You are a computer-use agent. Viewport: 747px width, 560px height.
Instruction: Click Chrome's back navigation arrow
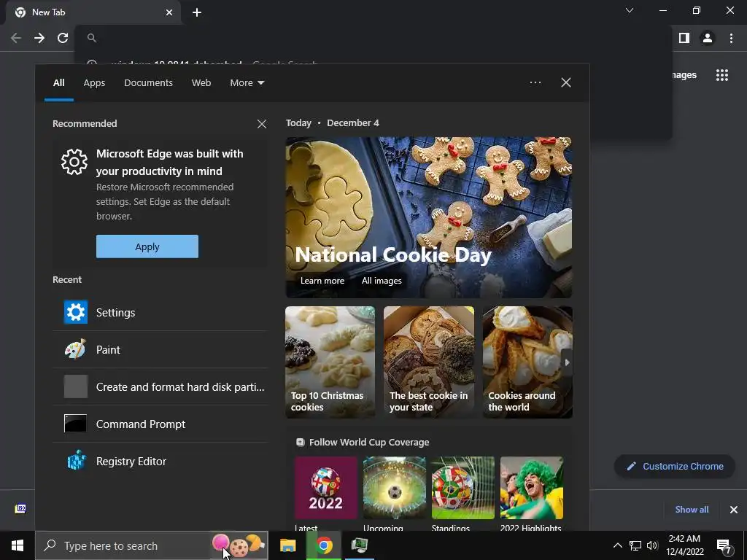(x=16, y=38)
